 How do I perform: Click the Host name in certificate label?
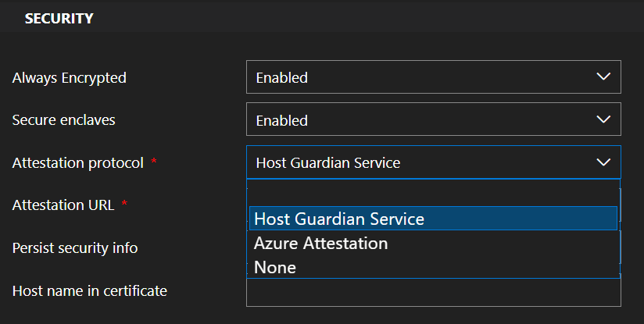(x=90, y=291)
